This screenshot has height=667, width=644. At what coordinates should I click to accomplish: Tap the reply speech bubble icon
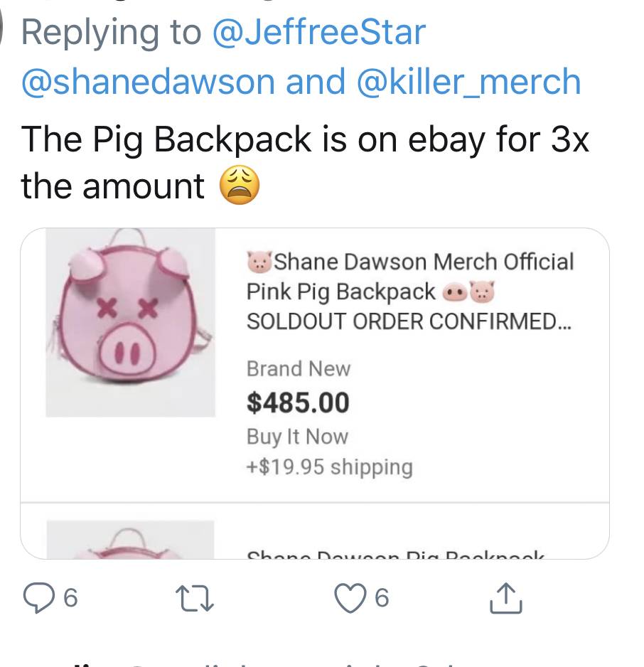coord(38,598)
